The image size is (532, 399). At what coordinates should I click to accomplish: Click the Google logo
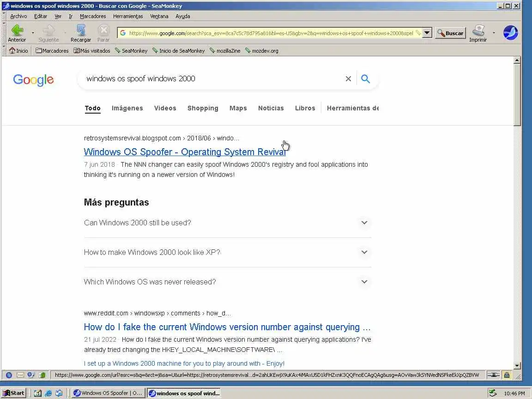[33, 80]
